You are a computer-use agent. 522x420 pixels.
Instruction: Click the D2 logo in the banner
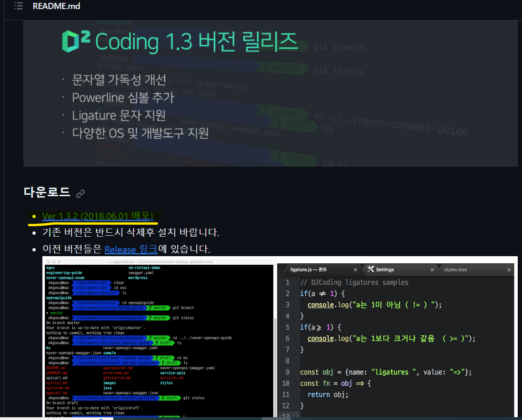pyautogui.click(x=76, y=41)
